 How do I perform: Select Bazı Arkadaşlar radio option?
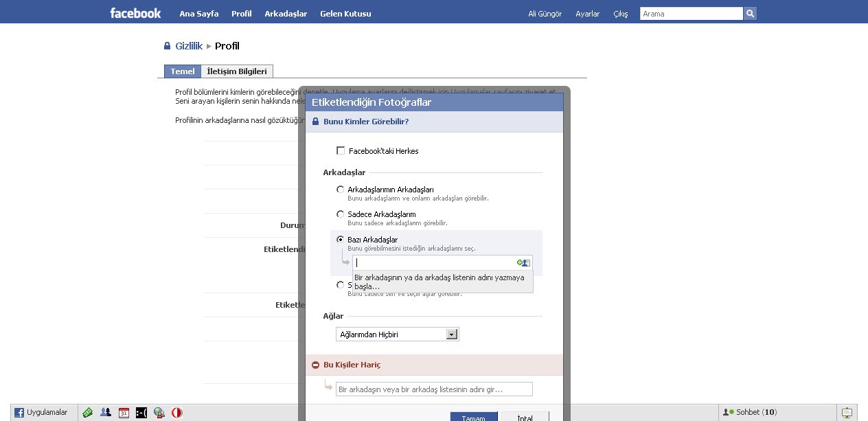(x=340, y=240)
